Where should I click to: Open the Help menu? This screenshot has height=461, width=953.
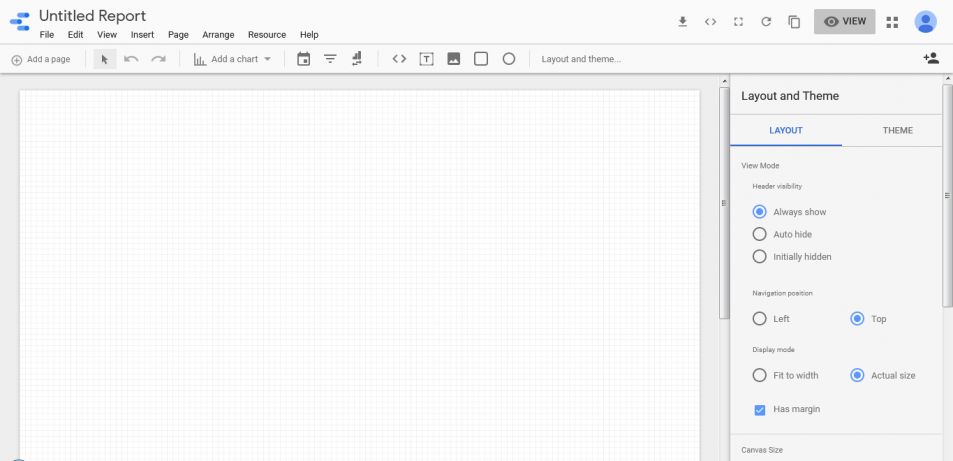point(309,35)
